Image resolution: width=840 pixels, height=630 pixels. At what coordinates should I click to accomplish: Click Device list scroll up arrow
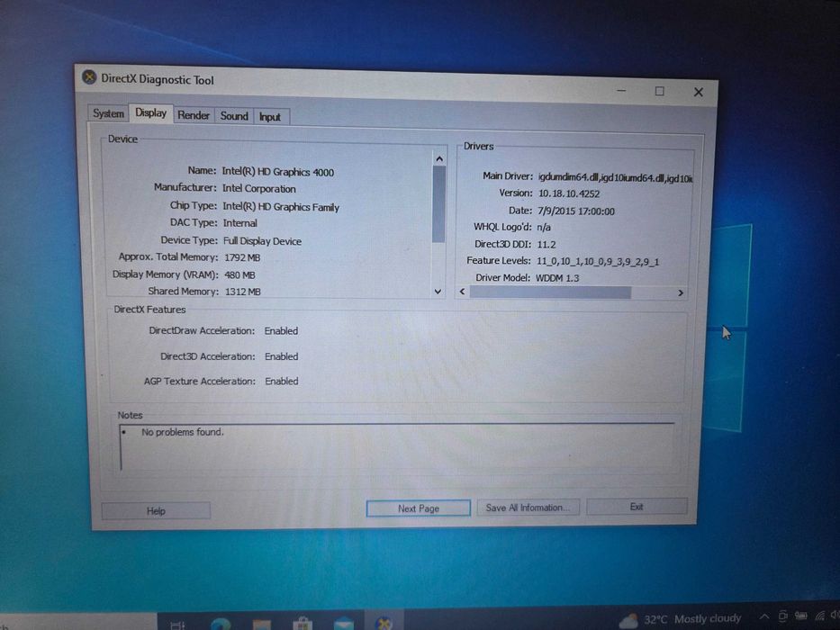tap(439, 158)
